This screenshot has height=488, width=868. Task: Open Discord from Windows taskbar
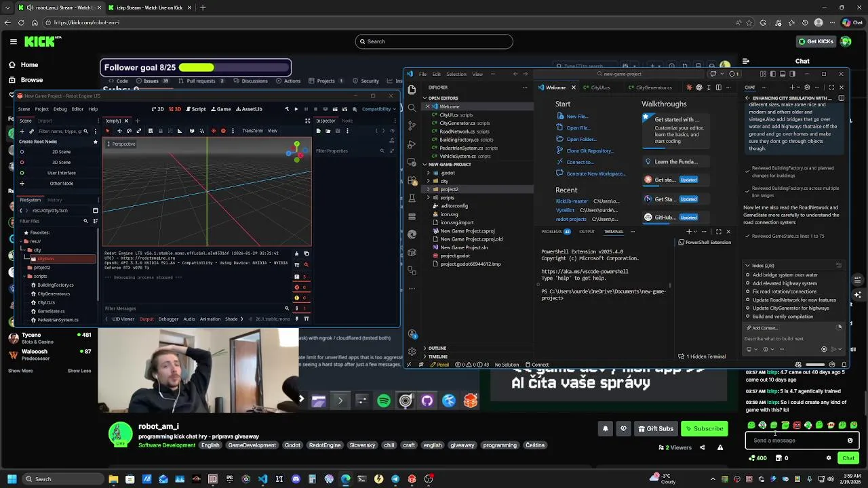point(296,479)
